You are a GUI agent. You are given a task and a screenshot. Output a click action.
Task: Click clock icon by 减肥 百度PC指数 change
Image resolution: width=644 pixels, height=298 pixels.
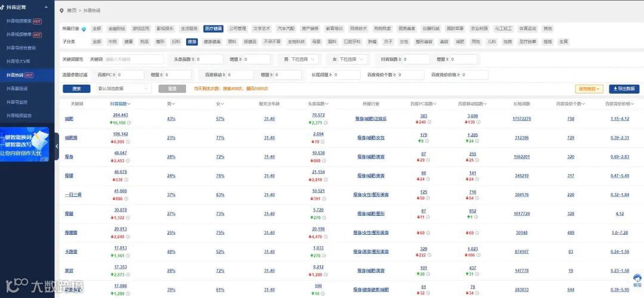(x=429, y=122)
